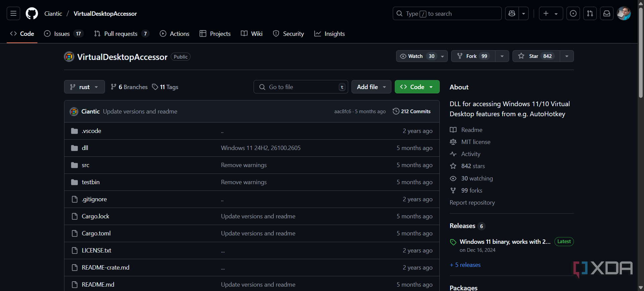View 6 Branches link

[129, 87]
